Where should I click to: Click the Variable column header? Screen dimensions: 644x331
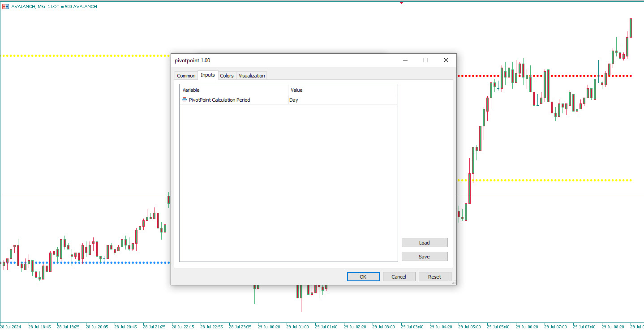(x=234, y=90)
